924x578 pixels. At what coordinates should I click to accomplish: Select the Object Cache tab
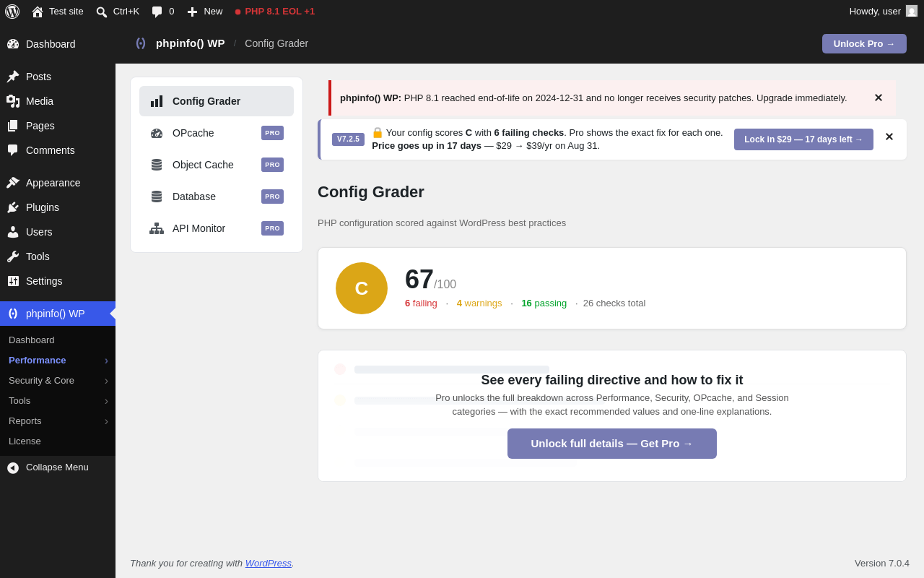217,165
